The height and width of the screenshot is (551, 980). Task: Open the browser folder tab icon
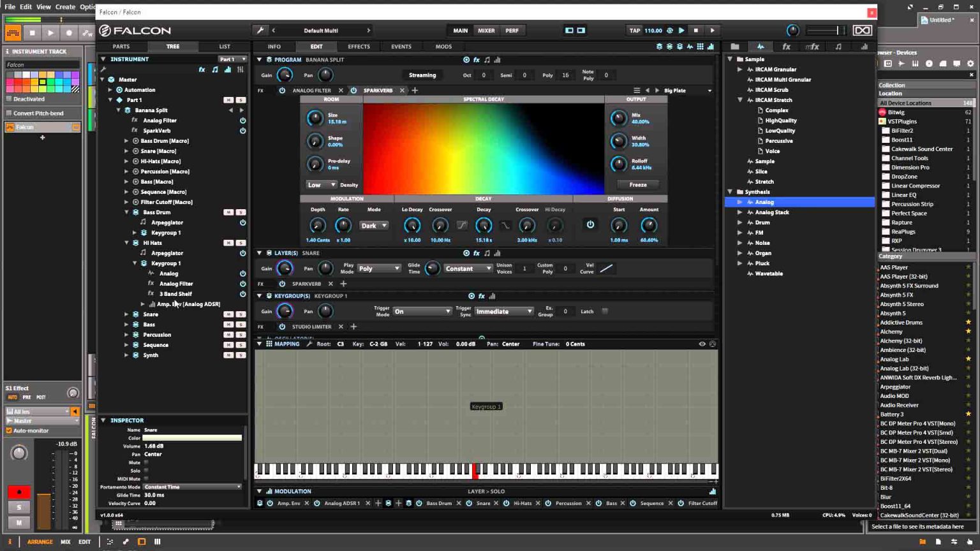click(735, 47)
